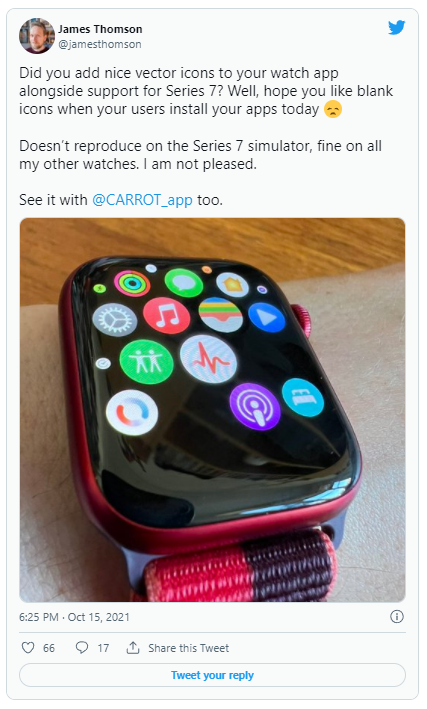Screen dimensions: 427x709
Task: Click the Tweet your reply button
Action: 212,675
